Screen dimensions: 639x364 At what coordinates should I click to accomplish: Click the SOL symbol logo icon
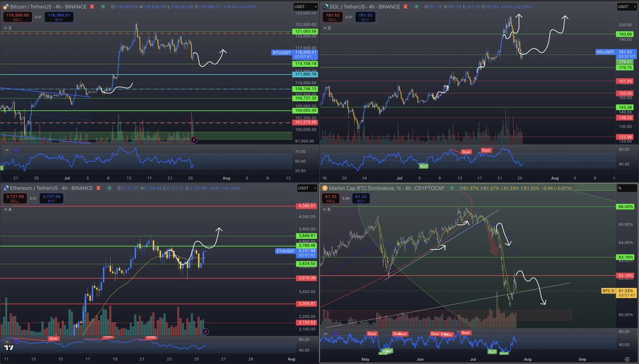[326, 6]
